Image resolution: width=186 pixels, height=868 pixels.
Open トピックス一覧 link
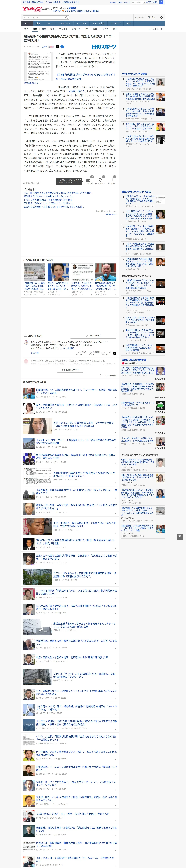coord(155,29)
